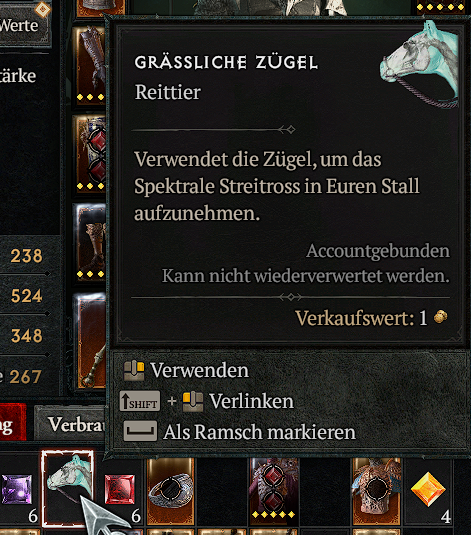
Task: Click the empty inventory slot after ring
Action: [x=222, y=491]
